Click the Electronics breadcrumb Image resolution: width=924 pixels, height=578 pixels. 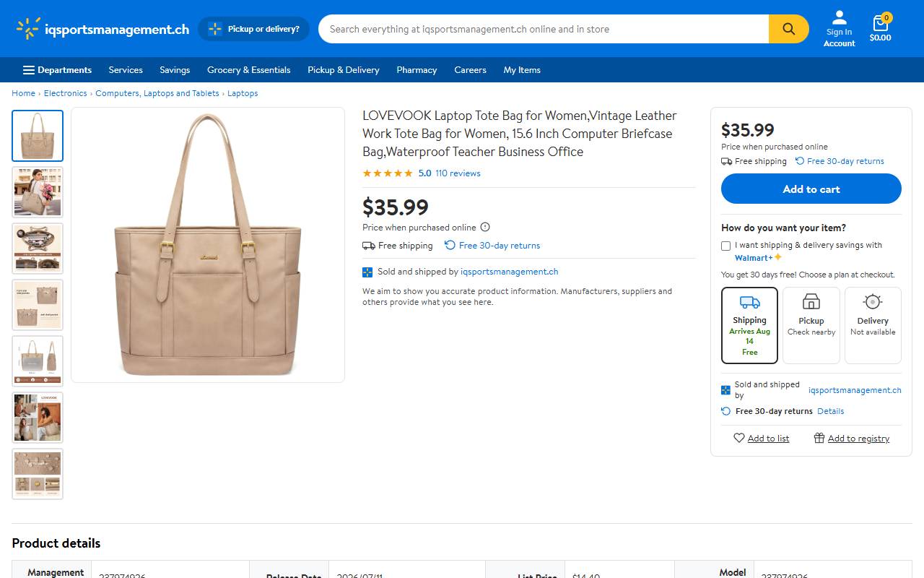65,93
